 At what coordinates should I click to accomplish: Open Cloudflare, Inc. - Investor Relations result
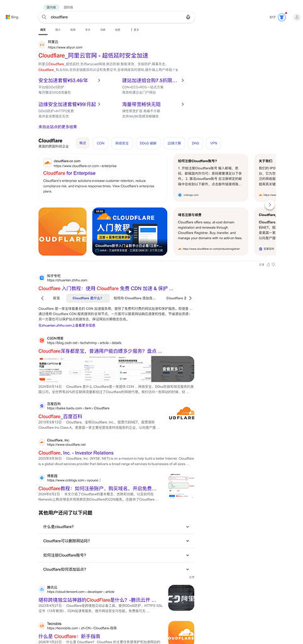[x=76, y=453]
